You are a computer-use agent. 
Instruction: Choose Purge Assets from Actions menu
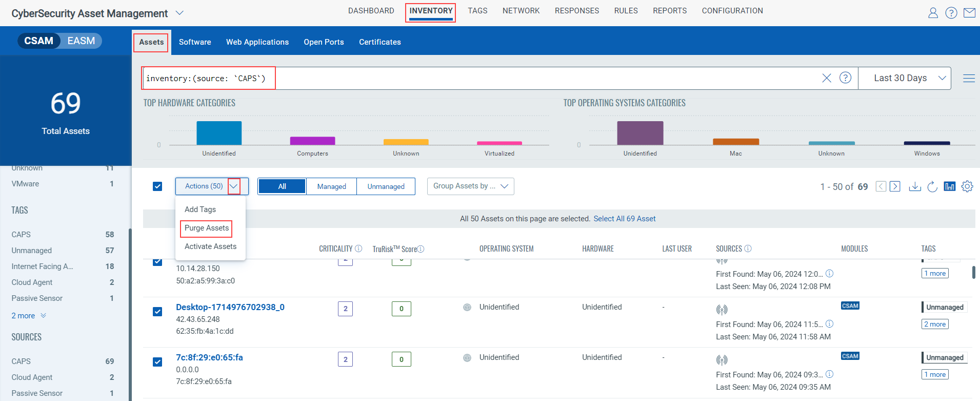[x=206, y=228]
